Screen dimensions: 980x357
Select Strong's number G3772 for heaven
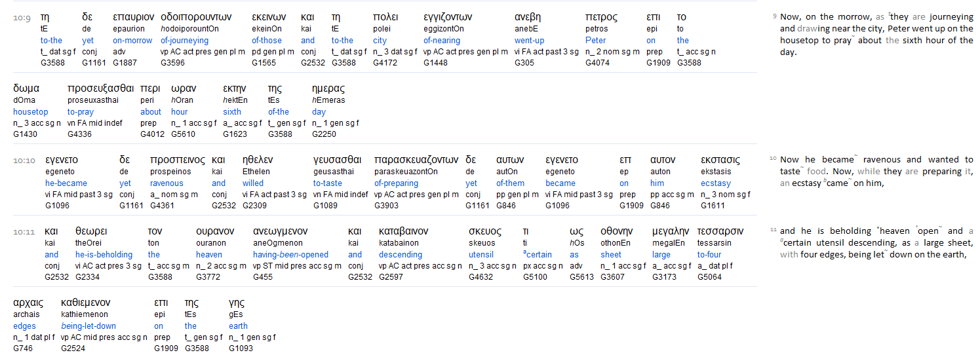(208, 277)
